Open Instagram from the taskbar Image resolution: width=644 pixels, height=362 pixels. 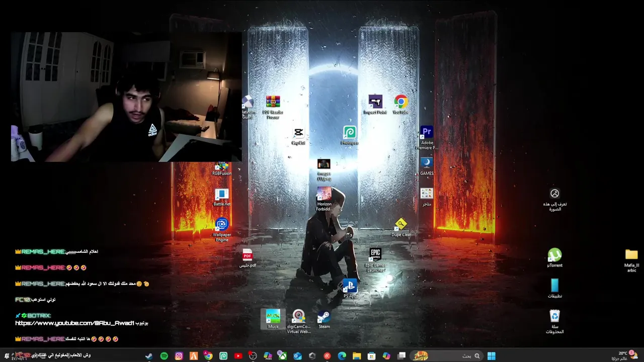179,356
